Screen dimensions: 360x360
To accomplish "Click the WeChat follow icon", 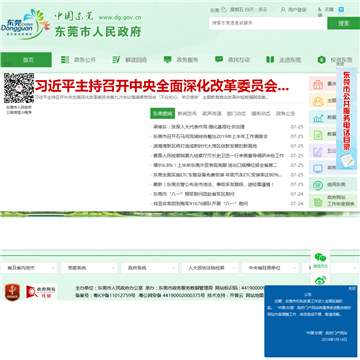I will pyautogui.click(x=320, y=258).
